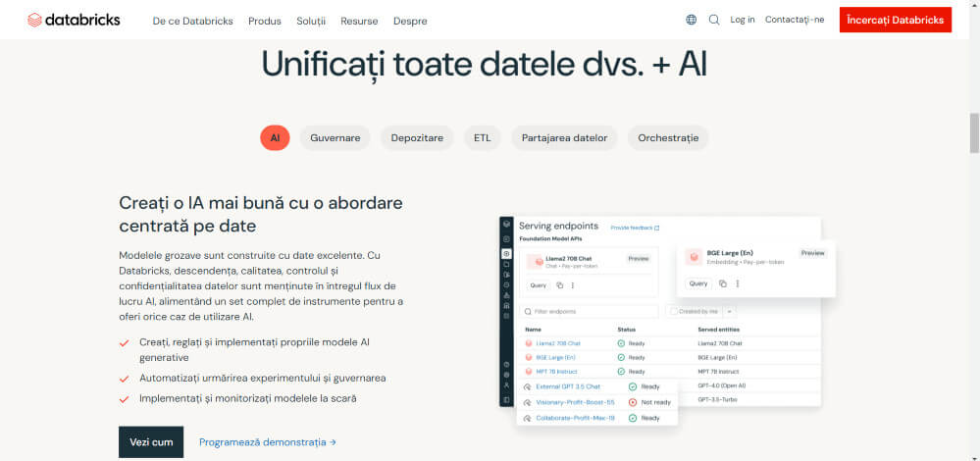The width and height of the screenshot is (980, 461).
Task: Click the Not ready status icon
Action: (633, 402)
